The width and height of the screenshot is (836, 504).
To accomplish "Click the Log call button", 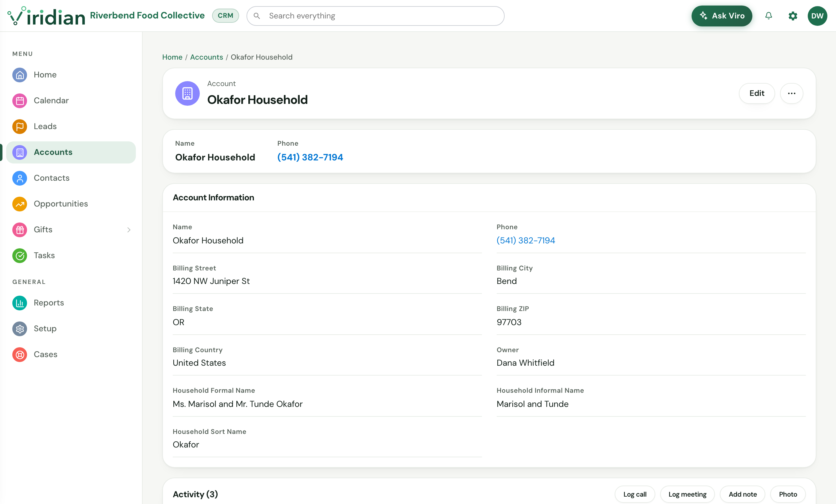I will (x=634, y=494).
